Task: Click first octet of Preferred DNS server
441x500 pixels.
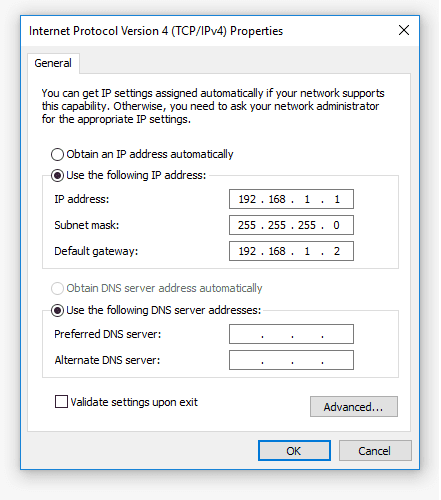Action: (247, 334)
